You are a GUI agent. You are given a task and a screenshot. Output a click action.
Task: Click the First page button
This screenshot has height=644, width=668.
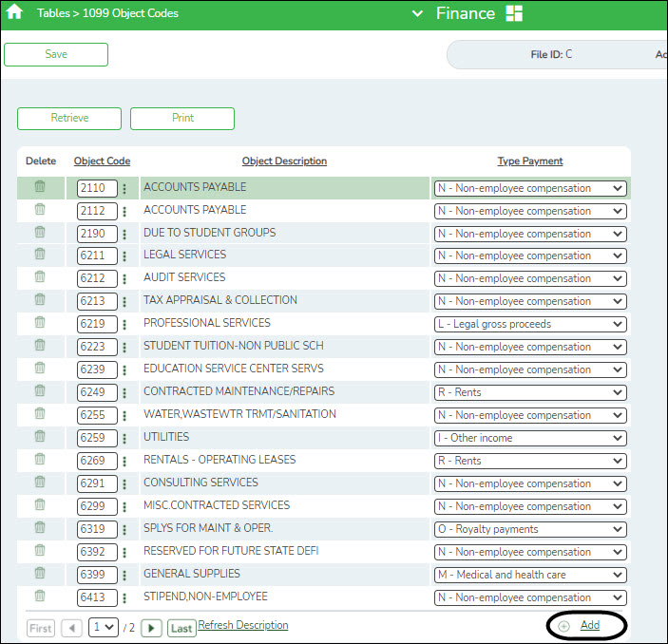(x=41, y=628)
